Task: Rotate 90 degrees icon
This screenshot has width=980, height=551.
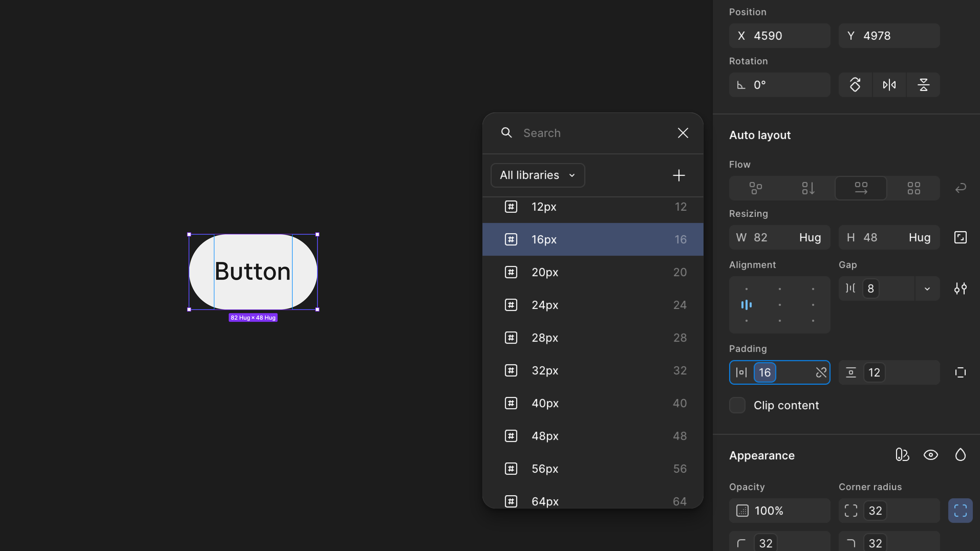Action: click(x=855, y=85)
